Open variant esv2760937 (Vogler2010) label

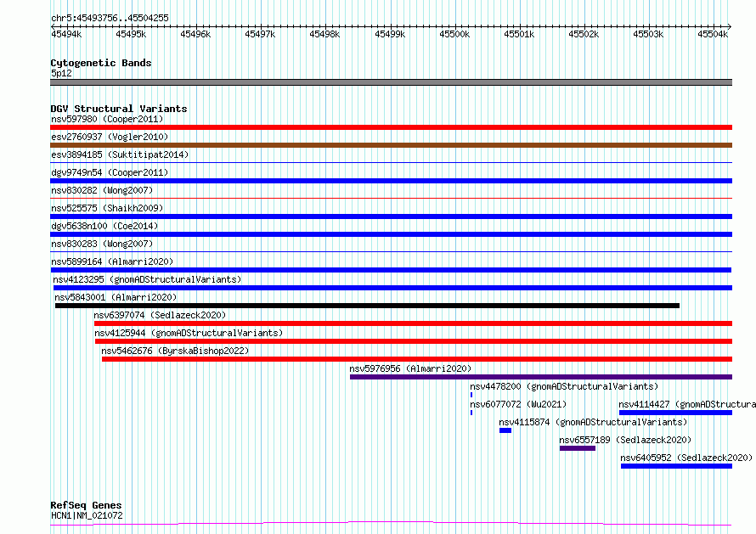pyautogui.click(x=110, y=137)
